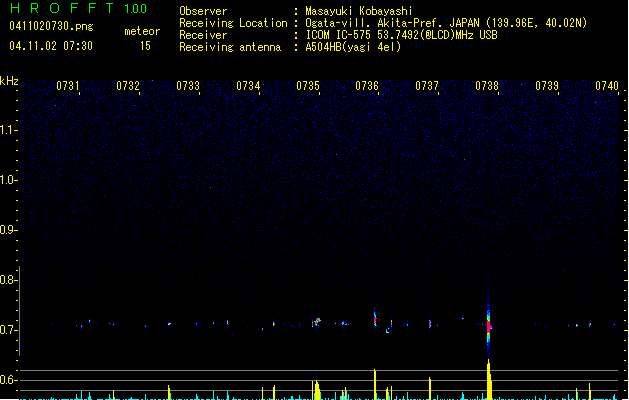Click the Observer label

click(203, 11)
